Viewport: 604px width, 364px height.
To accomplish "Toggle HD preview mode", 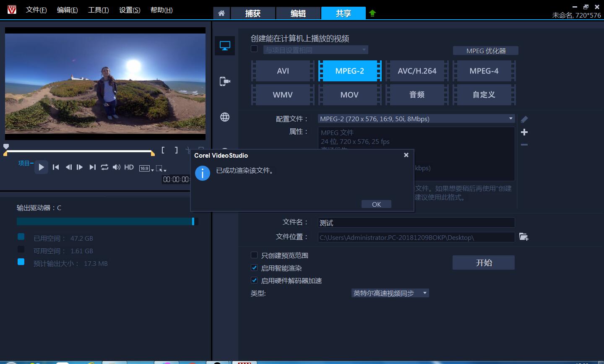I will point(129,167).
